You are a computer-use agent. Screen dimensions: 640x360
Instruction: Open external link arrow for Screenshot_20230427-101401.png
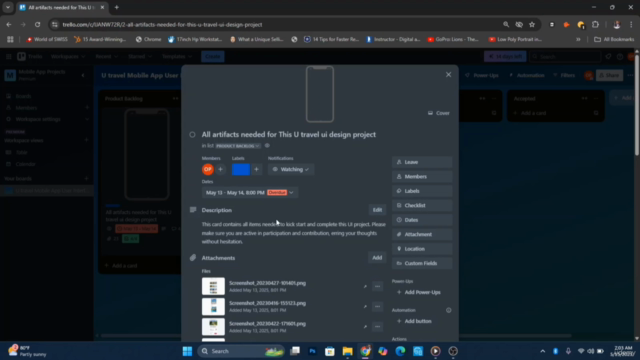(x=365, y=287)
